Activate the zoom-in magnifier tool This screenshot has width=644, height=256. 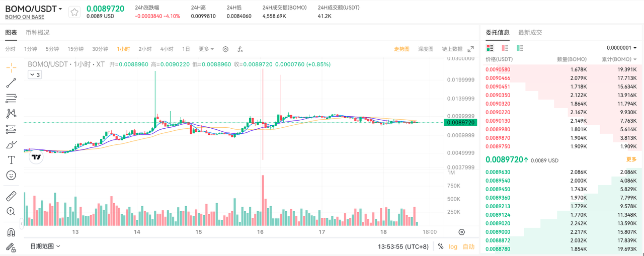(x=11, y=211)
